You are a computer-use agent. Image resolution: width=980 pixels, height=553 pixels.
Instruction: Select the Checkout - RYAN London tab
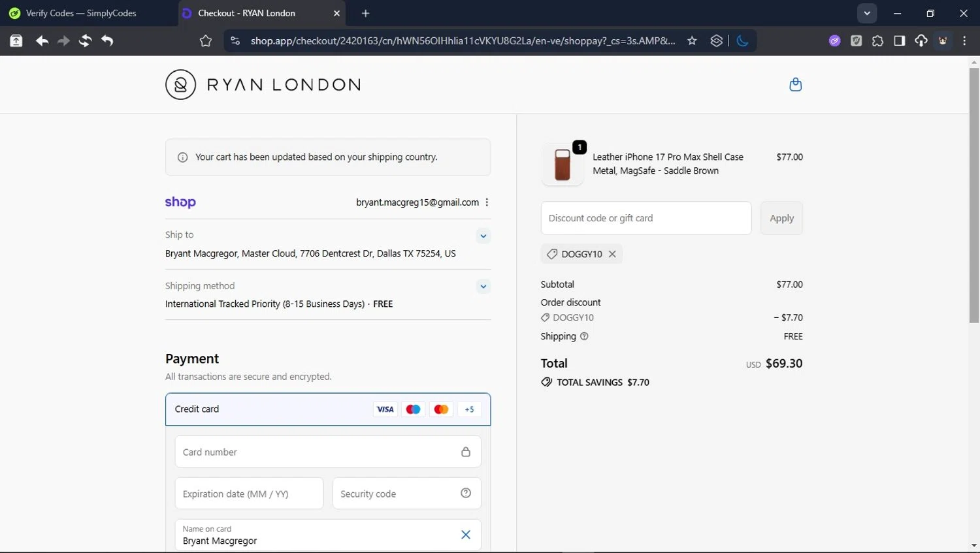(261, 13)
